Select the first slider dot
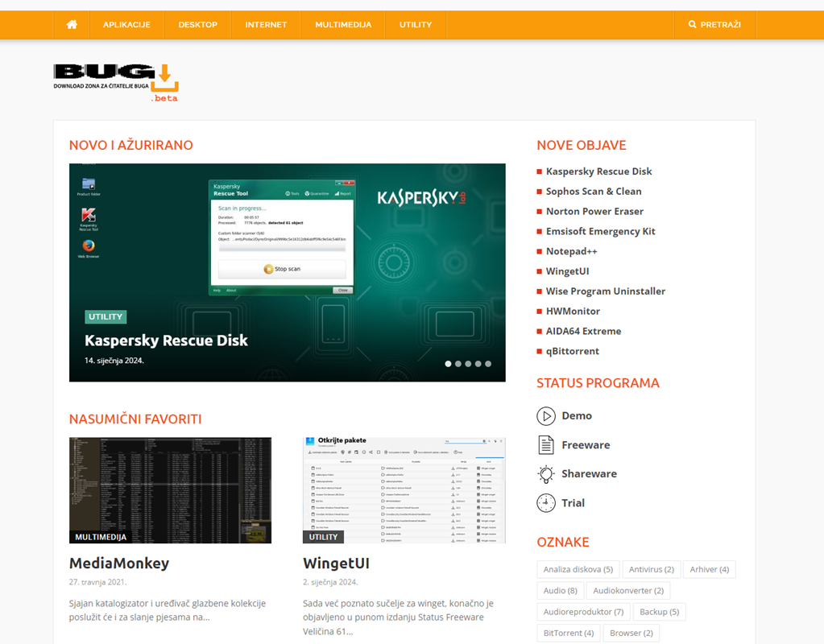824x644 pixels. point(449,364)
